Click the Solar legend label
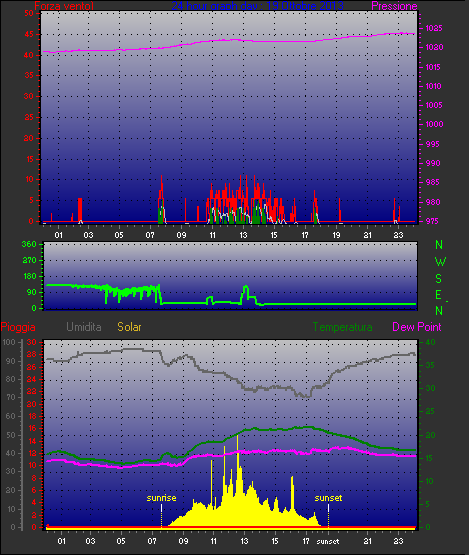This screenshot has width=469, height=555. (x=129, y=327)
